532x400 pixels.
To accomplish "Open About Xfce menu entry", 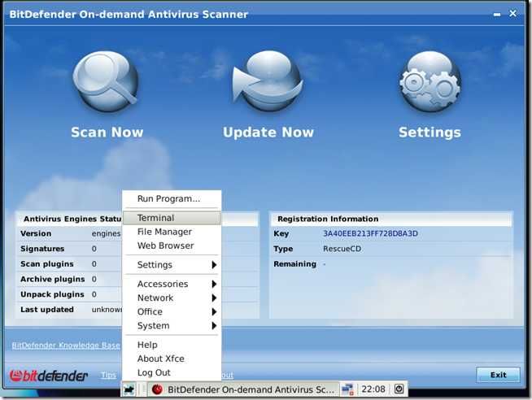I will (x=172, y=359).
